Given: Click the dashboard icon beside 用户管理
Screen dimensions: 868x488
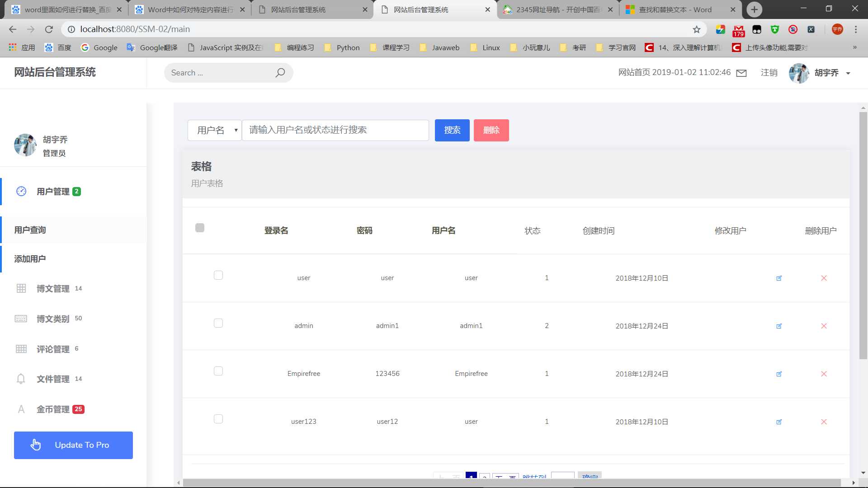Looking at the screenshot, I should click(x=21, y=191).
